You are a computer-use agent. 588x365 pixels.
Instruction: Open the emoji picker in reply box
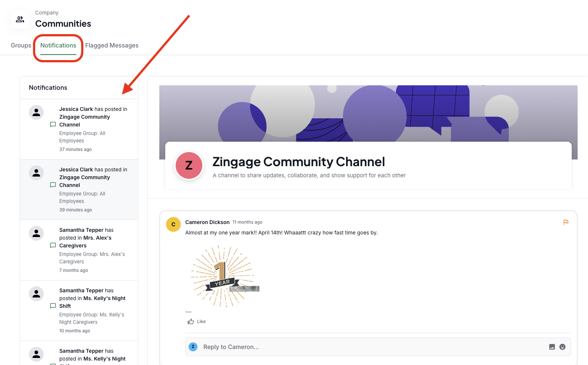pyautogui.click(x=562, y=347)
